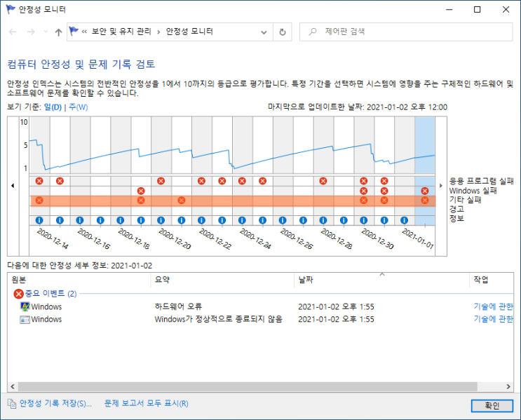Select the 하드웨어 오류 event row

pyautogui.click(x=261, y=306)
